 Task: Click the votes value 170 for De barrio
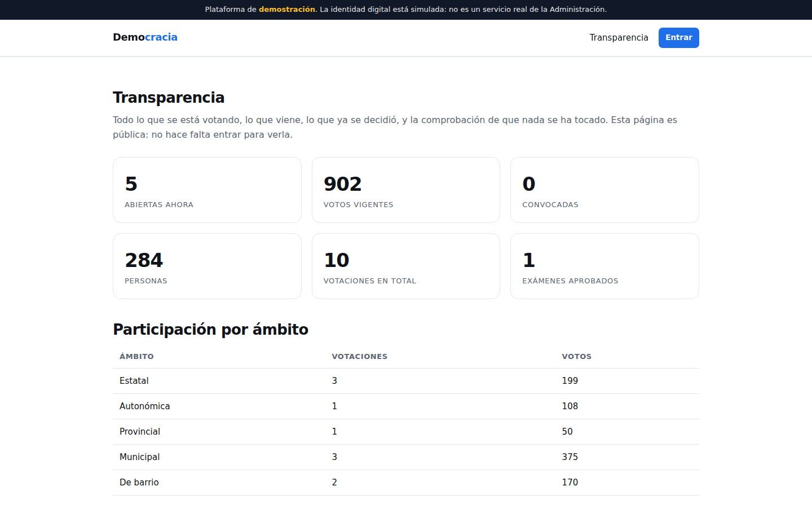570,483
